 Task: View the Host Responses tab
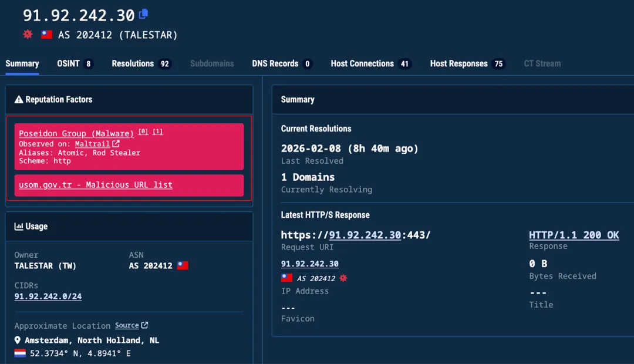pos(459,63)
